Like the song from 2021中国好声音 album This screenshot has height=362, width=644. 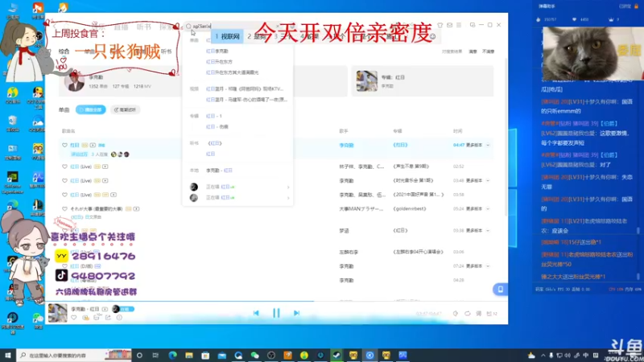click(64, 195)
